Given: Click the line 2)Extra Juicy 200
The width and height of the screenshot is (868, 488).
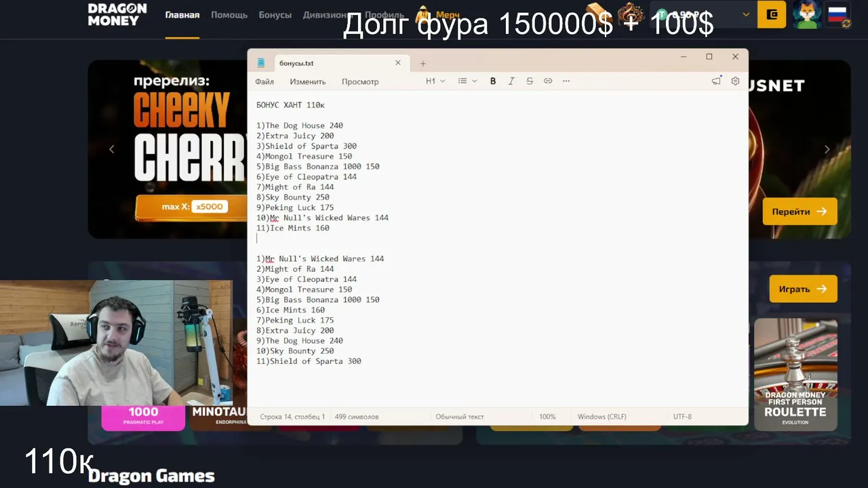Looking at the screenshot, I should (x=295, y=136).
